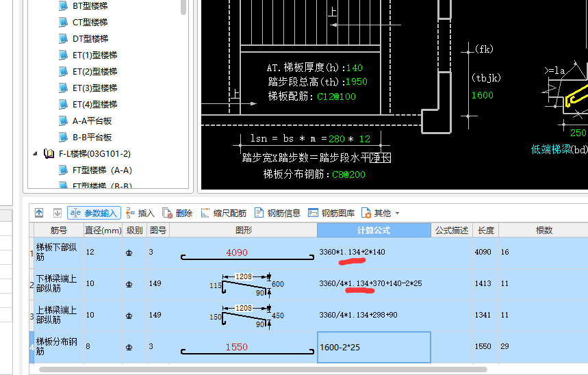The width and height of the screenshot is (588, 375).
Task: Select the BT型楼梯 tree item
Action: [90, 6]
